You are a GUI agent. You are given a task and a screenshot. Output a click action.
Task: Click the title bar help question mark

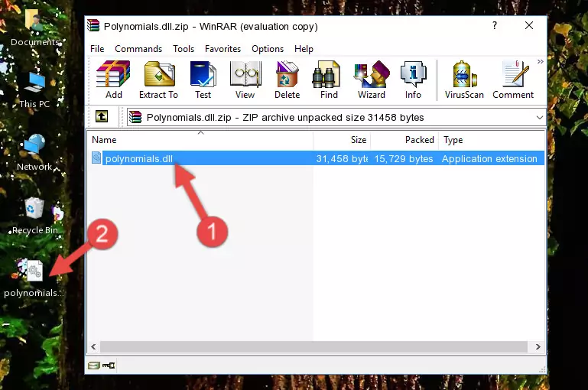[x=495, y=25]
